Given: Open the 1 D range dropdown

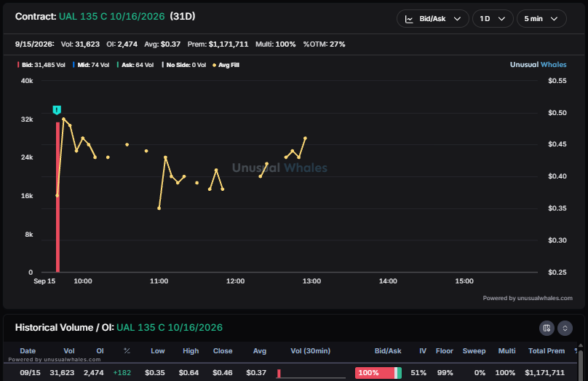Looking at the screenshot, I should click(493, 19).
